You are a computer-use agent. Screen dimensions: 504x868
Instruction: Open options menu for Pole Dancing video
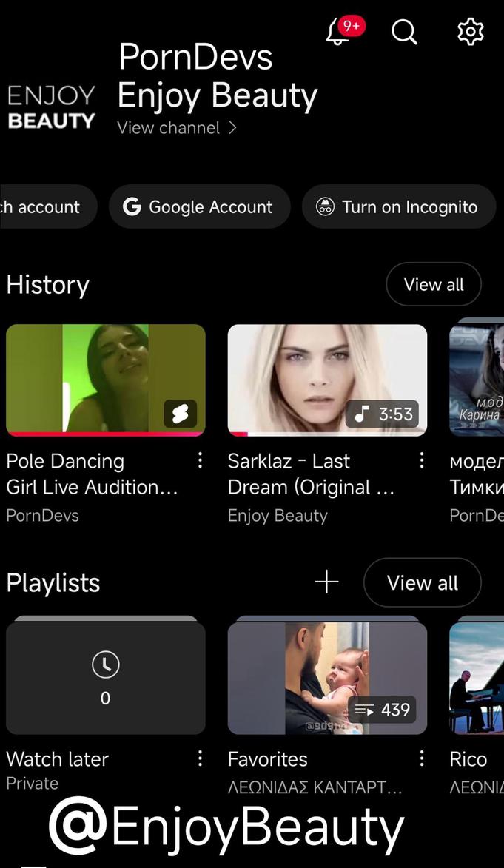[200, 460]
